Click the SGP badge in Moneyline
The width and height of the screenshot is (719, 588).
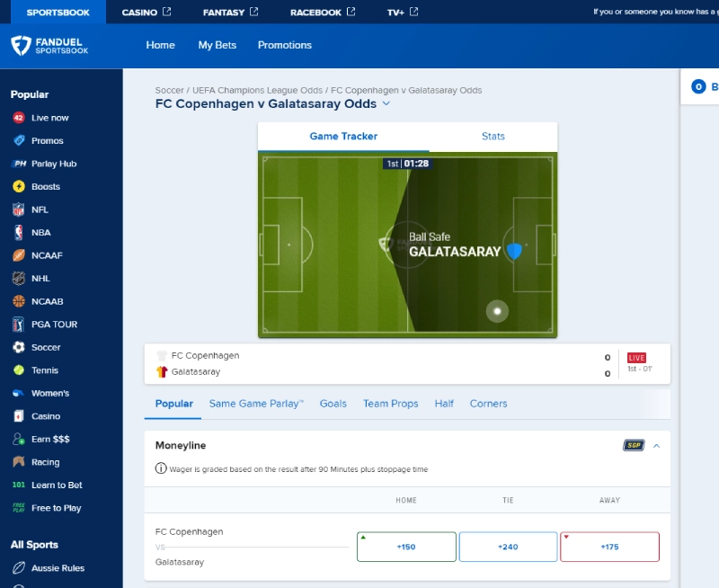634,445
